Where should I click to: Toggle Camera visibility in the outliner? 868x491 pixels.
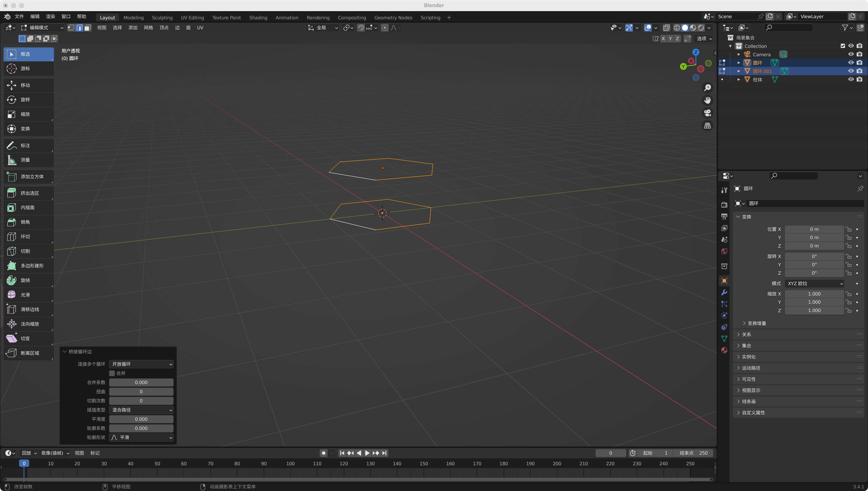851,54
